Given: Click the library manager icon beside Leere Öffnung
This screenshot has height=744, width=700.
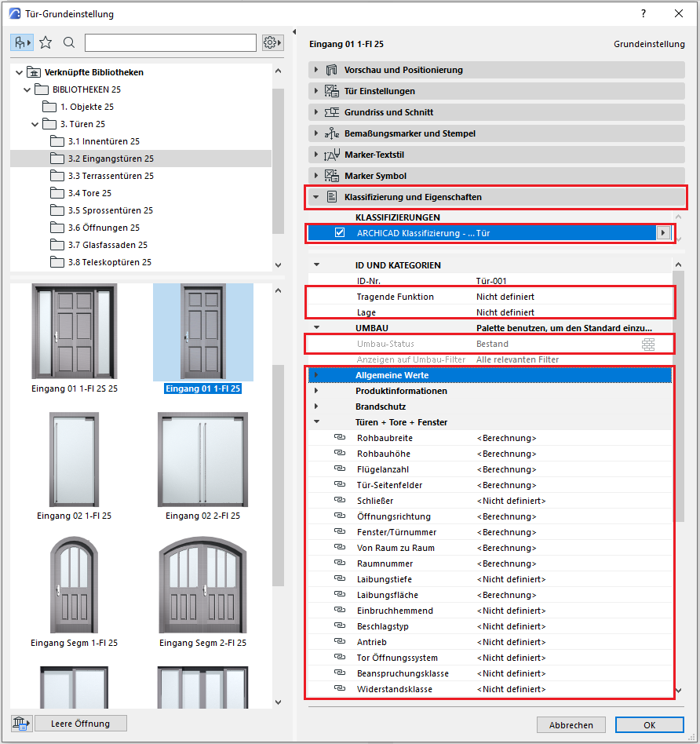Looking at the screenshot, I should pyautogui.click(x=20, y=724).
